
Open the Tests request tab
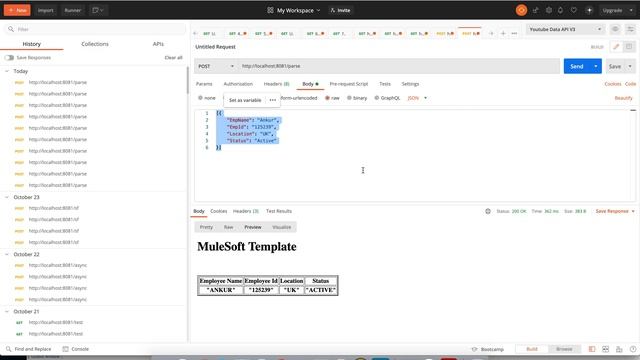click(x=385, y=84)
